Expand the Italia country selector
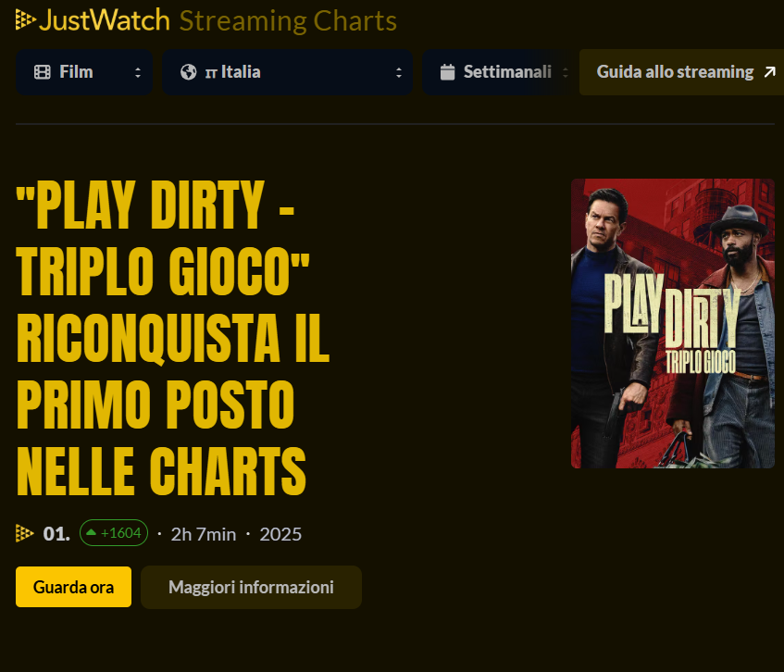Image resolution: width=784 pixels, height=672 pixels. pos(287,72)
